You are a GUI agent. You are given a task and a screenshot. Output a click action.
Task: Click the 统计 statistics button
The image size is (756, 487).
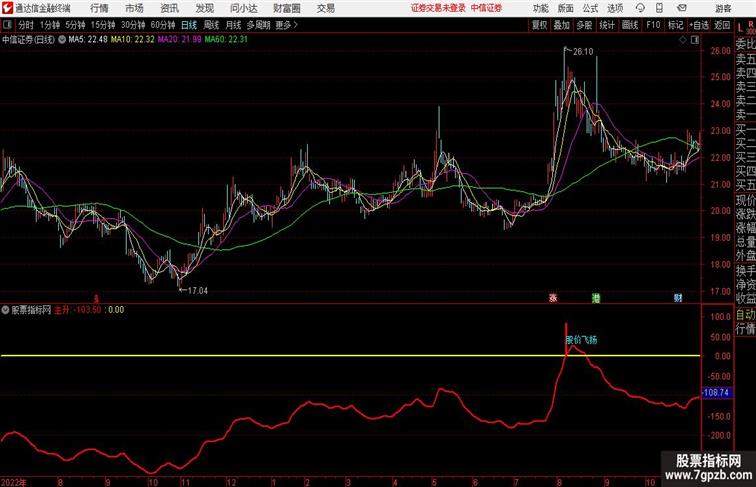click(607, 25)
